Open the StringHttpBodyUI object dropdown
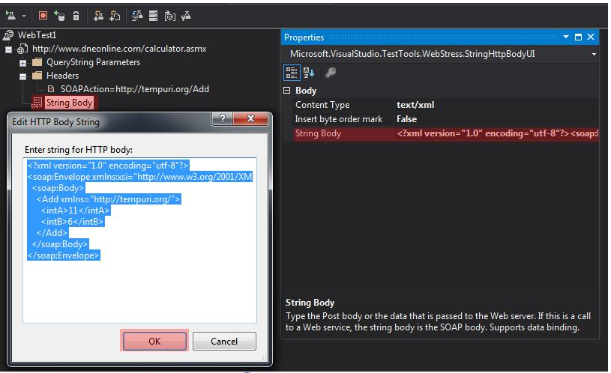Viewport: 611px width, 373px height. pos(594,54)
